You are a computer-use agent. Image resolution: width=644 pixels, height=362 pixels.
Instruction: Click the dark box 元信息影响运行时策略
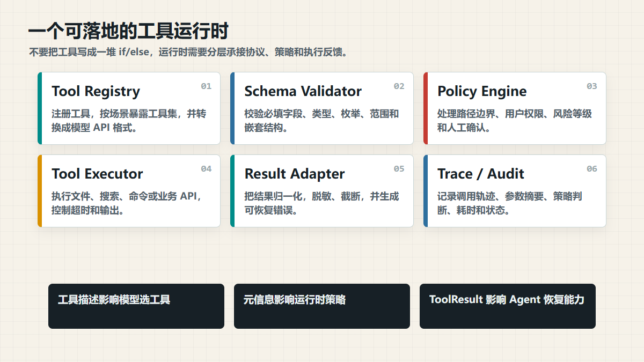(322, 306)
